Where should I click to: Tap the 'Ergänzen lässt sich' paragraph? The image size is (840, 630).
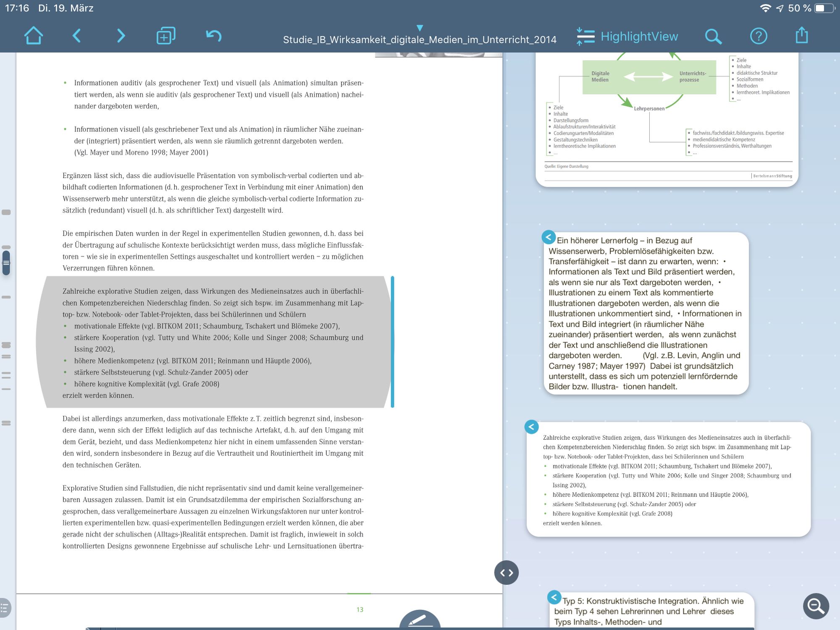coord(213,193)
